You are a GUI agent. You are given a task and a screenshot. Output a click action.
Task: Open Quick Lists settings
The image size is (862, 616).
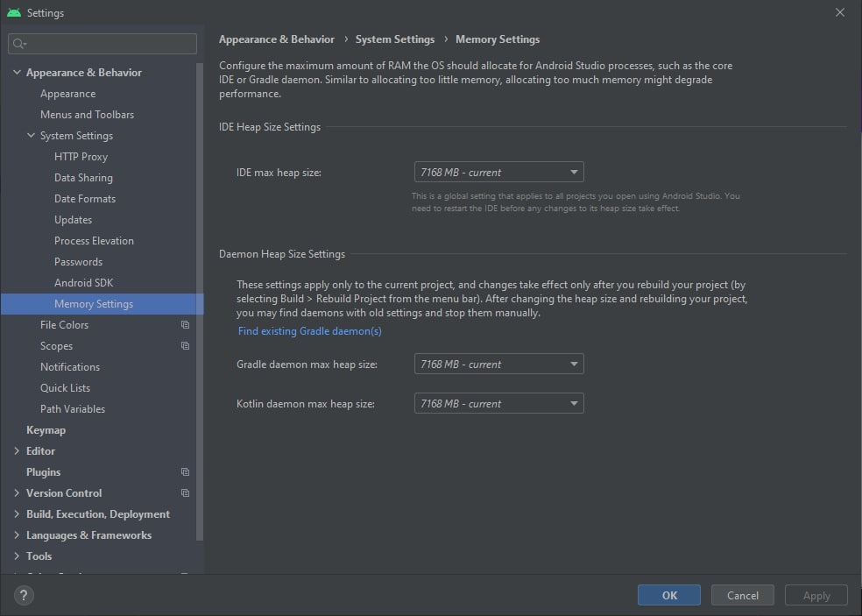[x=65, y=388]
